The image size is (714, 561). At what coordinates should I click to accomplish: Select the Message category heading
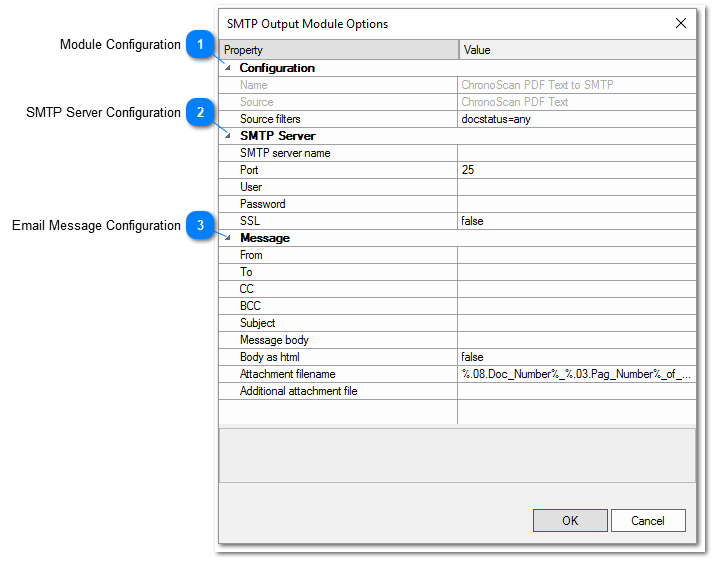click(x=265, y=238)
